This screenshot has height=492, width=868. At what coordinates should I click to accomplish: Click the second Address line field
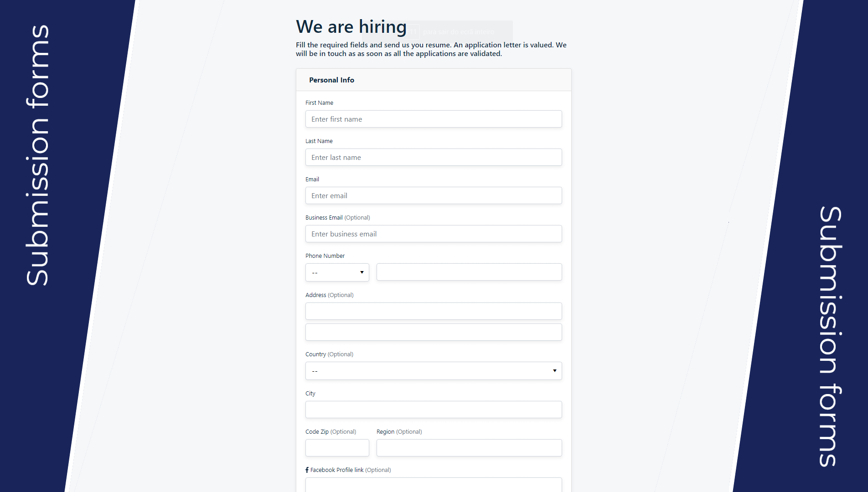(x=433, y=332)
